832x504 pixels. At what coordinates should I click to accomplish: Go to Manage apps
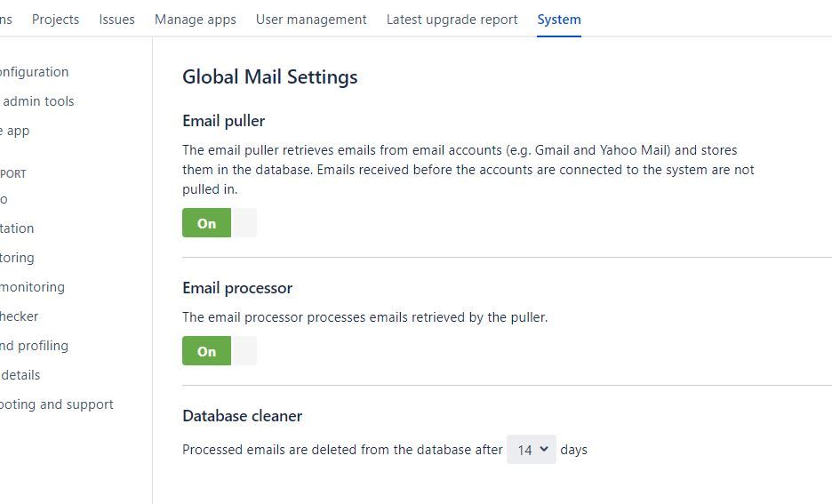coord(196,20)
